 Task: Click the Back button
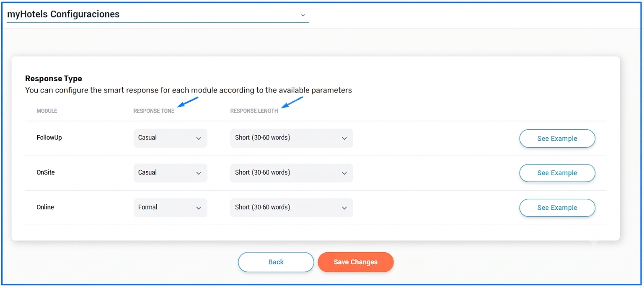click(276, 262)
